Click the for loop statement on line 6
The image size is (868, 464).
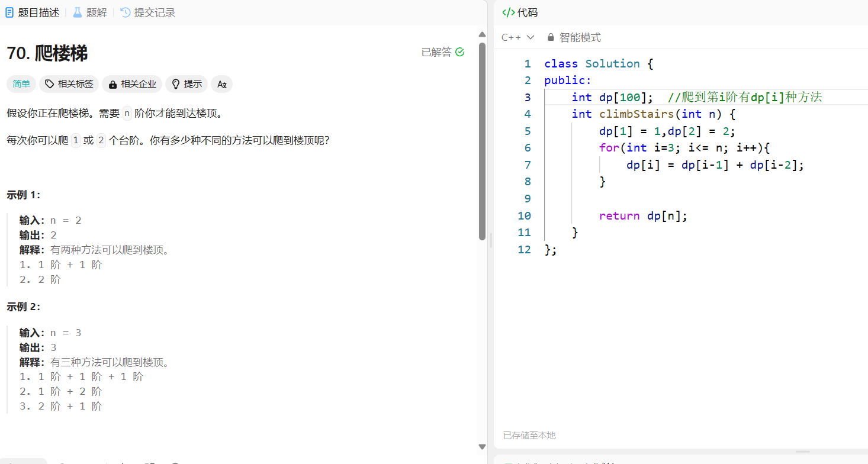pos(684,148)
